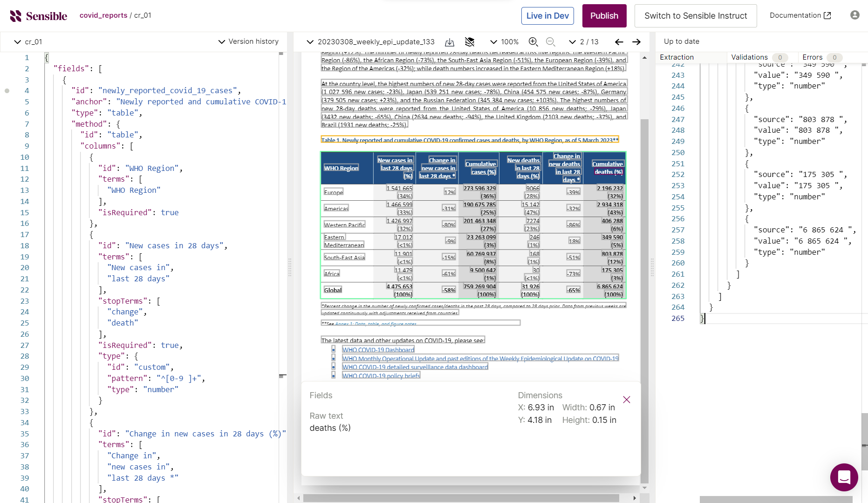Click the Publish button
868x503 pixels.
pyautogui.click(x=604, y=16)
